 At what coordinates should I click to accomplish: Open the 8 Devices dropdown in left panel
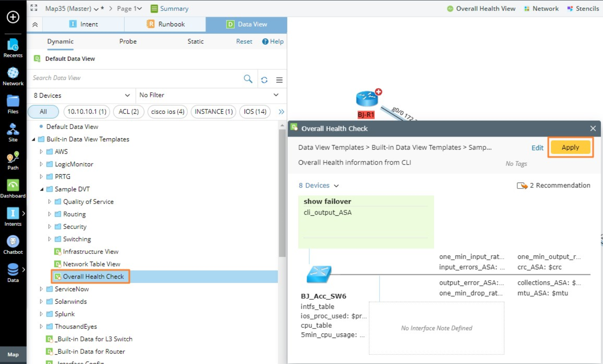coord(82,95)
